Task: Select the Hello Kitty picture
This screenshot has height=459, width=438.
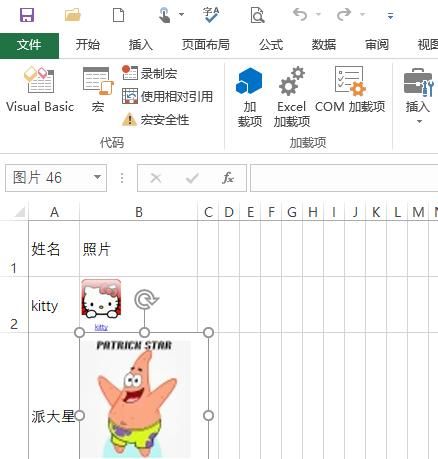Action: click(x=101, y=298)
